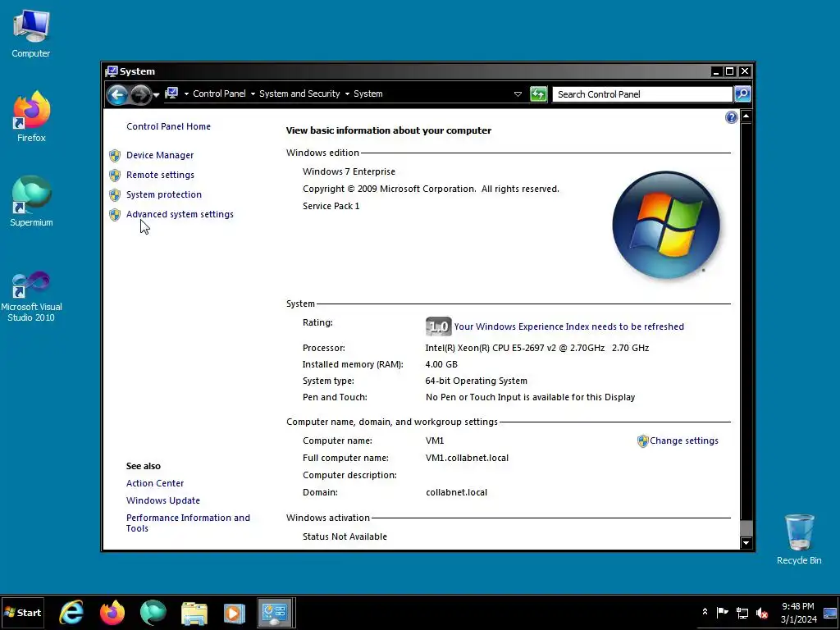Click scrollbar down arrow in System window
Viewport: 840px width, 630px height.
pos(746,543)
